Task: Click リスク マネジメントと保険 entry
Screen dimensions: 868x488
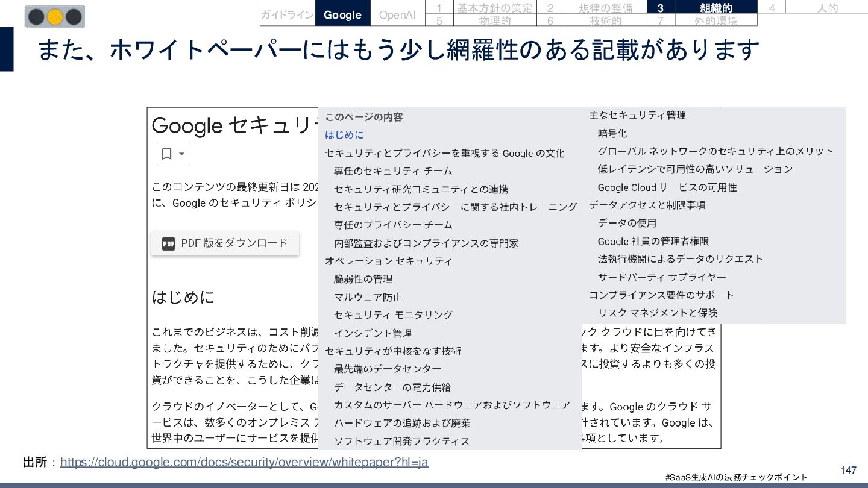Action: pos(658,313)
